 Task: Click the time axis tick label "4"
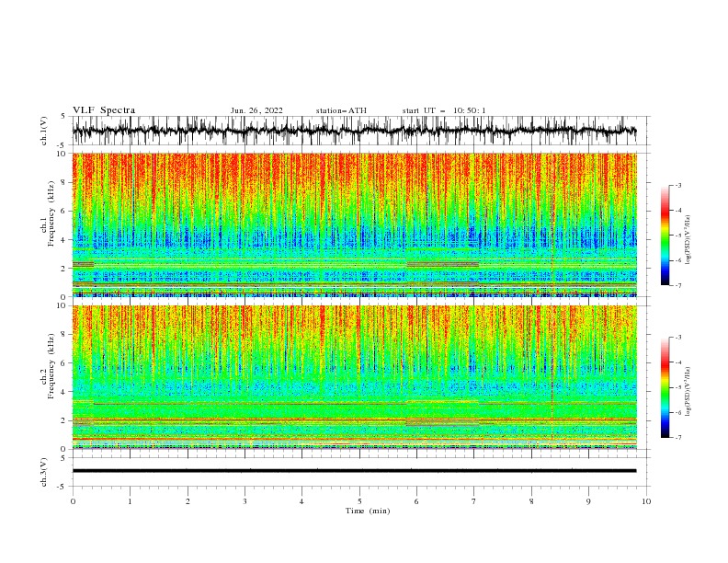click(x=302, y=501)
